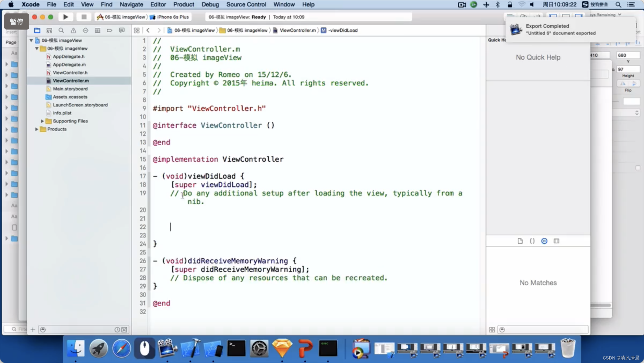Open the scheme selector 06-模拟 imageView
This screenshot has width=644, height=363.
tap(121, 17)
